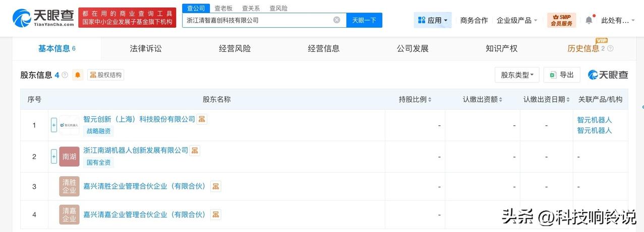Switch to the 基本信息 tab
This screenshot has height=232, width=644.
click(56, 48)
